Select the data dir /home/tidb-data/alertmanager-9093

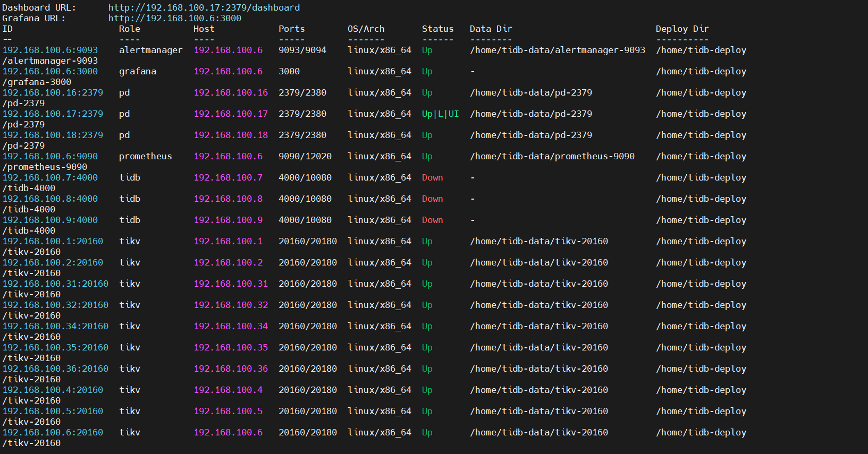557,50
